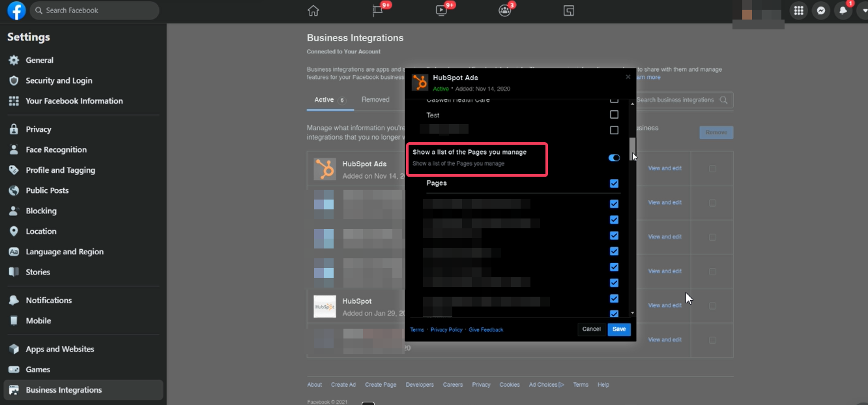Viewport: 868px width, 405px height.
Task: Open the notifications bell icon
Action: pos(844,10)
